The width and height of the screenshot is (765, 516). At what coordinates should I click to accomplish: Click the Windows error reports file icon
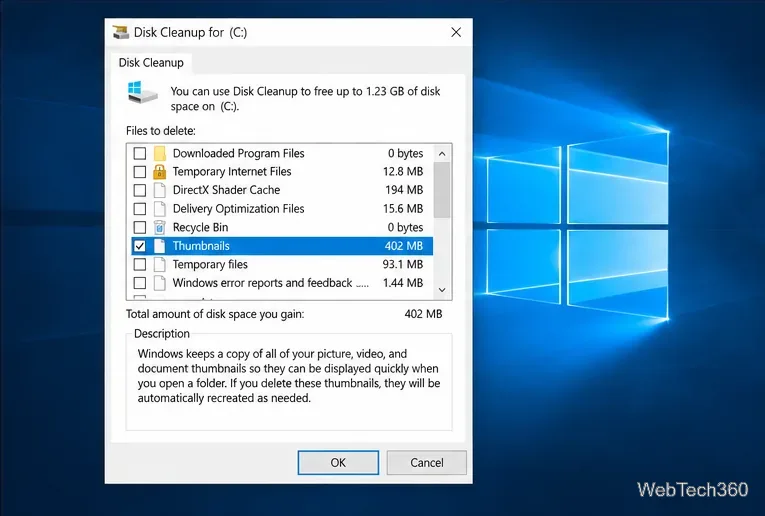[160, 283]
